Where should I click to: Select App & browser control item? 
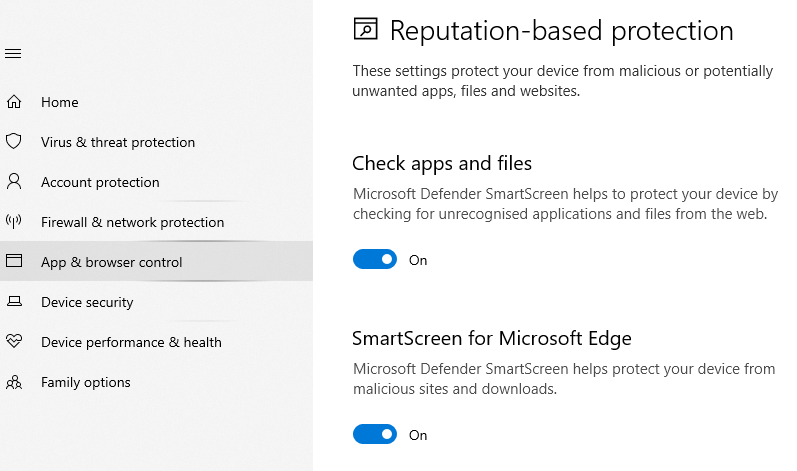(x=112, y=262)
